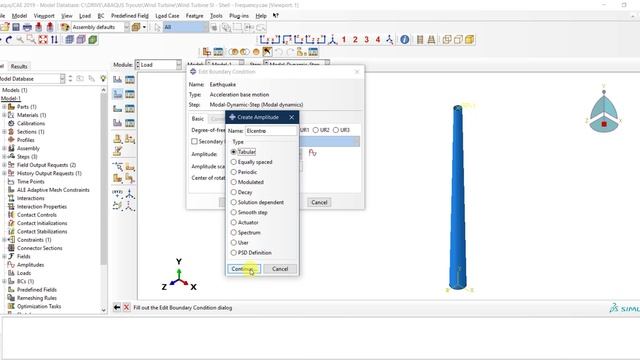640x360 pixels.
Task: Click the Create Load Case tool
Action: 118,122
